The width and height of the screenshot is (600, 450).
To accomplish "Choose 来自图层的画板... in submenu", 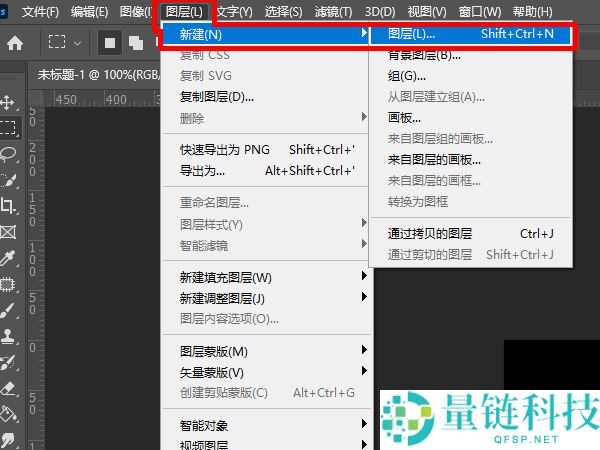I will [471, 160].
